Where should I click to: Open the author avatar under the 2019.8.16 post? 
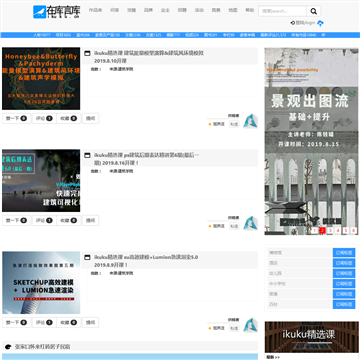point(250,223)
